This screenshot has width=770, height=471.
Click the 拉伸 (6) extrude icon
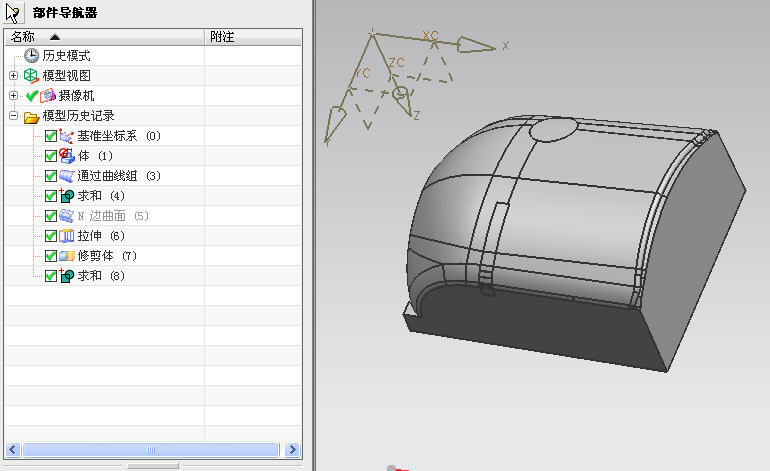[x=67, y=236]
